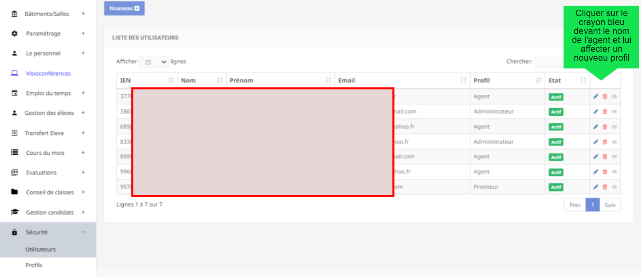Sort the table by Profil column
The width and height of the screenshot is (644, 277).
[x=538, y=80]
